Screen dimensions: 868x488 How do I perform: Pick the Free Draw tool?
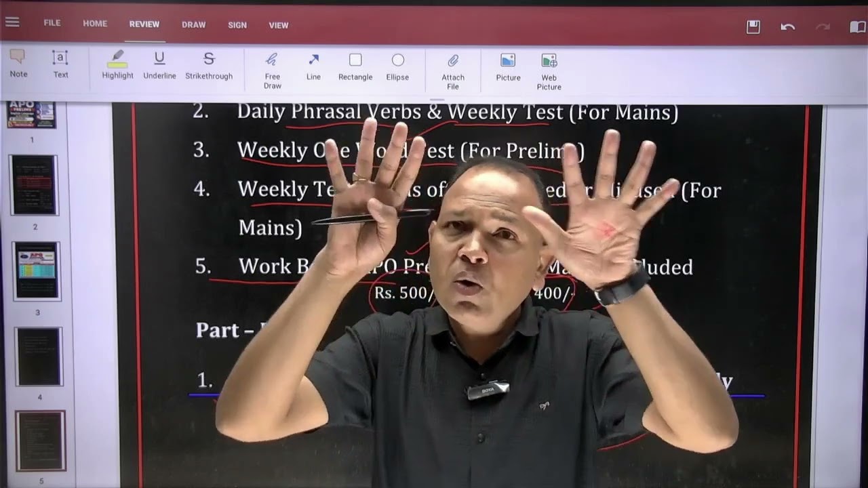click(x=273, y=70)
